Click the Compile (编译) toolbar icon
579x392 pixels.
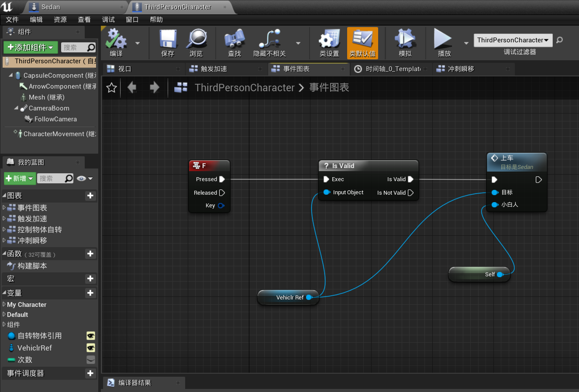tap(116, 40)
